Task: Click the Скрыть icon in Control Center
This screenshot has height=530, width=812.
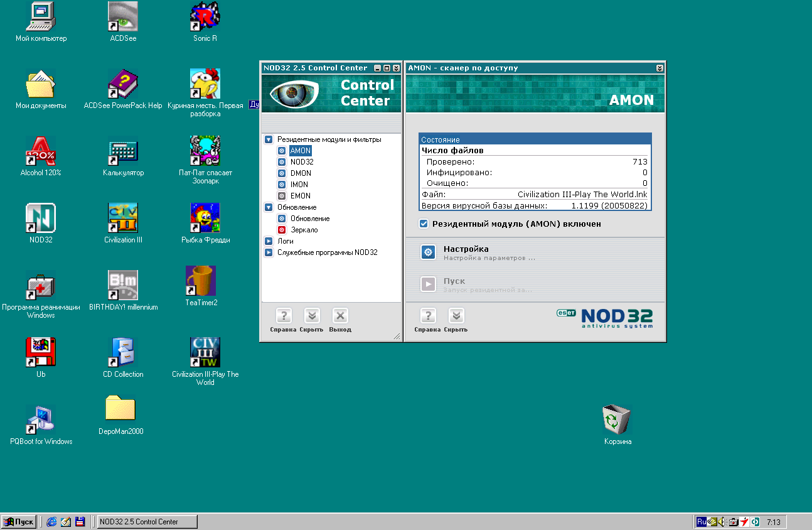Action: click(312, 316)
